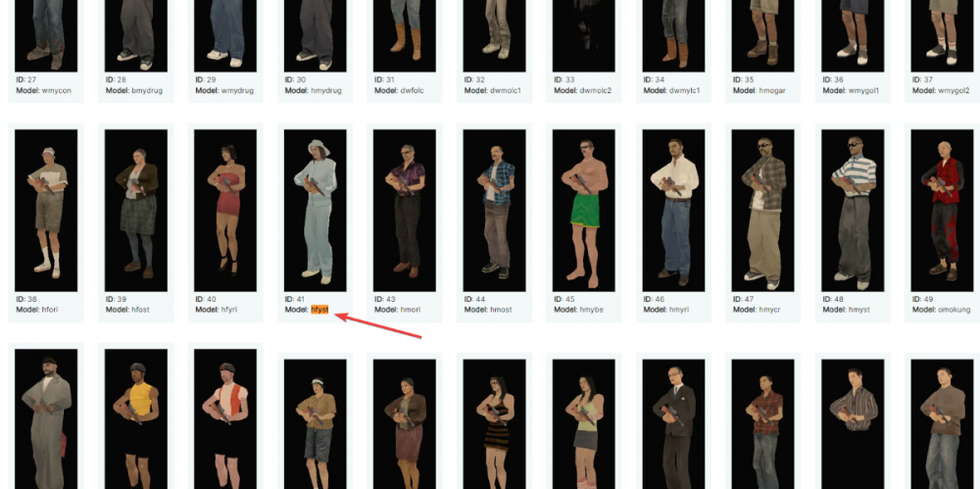980x489 pixels.
Task: Open the hmycr plaid shirt skin image
Action: tap(763, 211)
